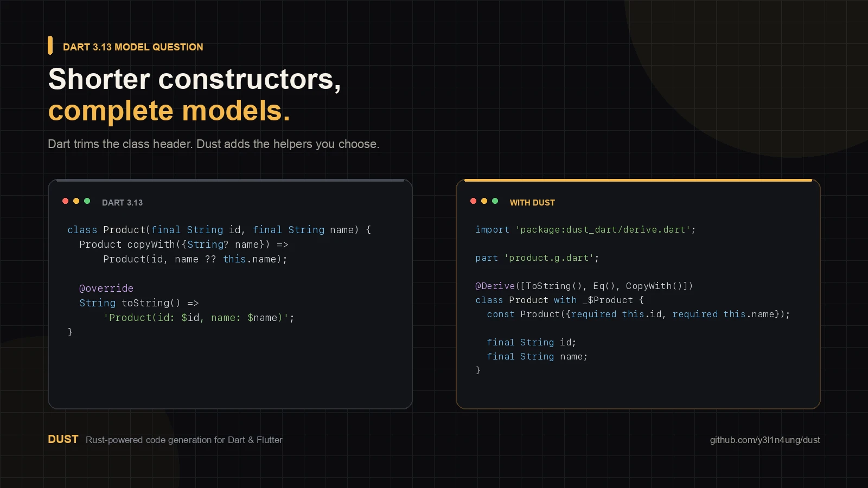Viewport: 868px width, 488px height.
Task: Click the closing brace in DART 3.13 code
Action: (x=70, y=332)
